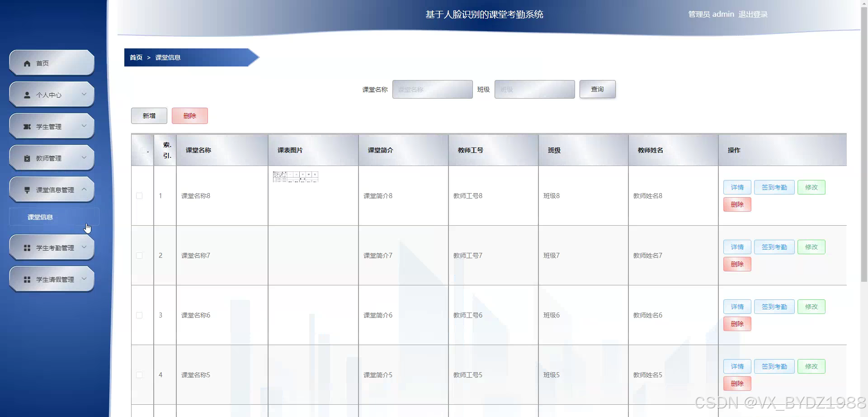Click the red 删除 for 课堂名称7
868x417 pixels.
pos(737,264)
